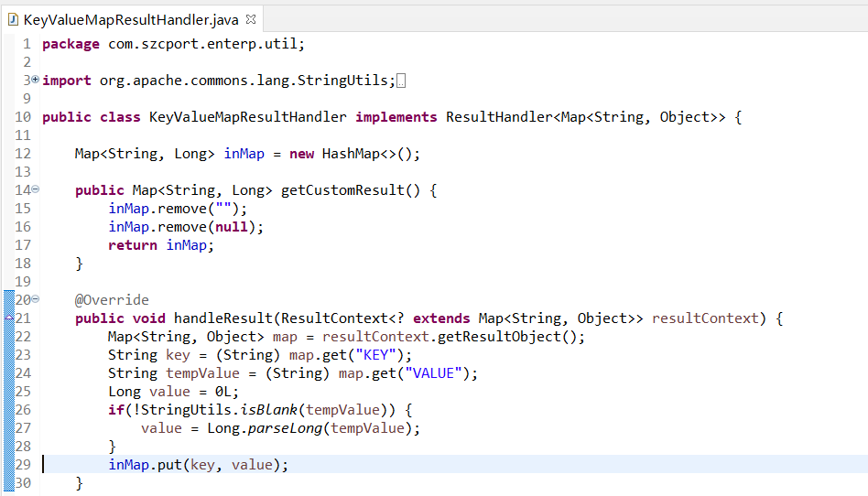Collapse the getCustomResult method at line 14
868x496 pixels.
(x=36, y=189)
